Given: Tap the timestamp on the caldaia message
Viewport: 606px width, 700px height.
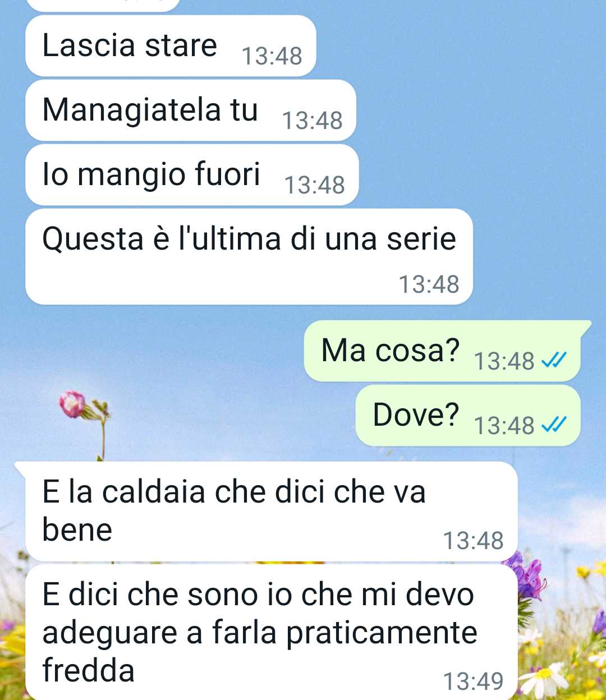Looking at the screenshot, I should [x=473, y=541].
